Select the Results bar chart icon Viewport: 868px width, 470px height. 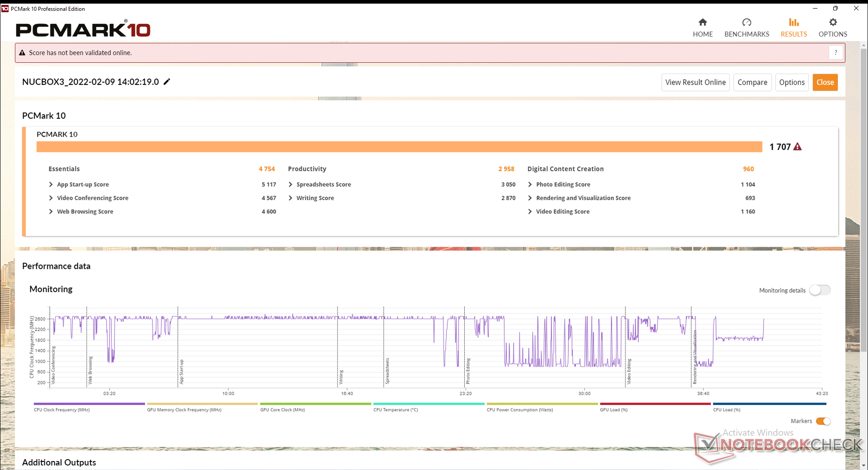[x=793, y=23]
